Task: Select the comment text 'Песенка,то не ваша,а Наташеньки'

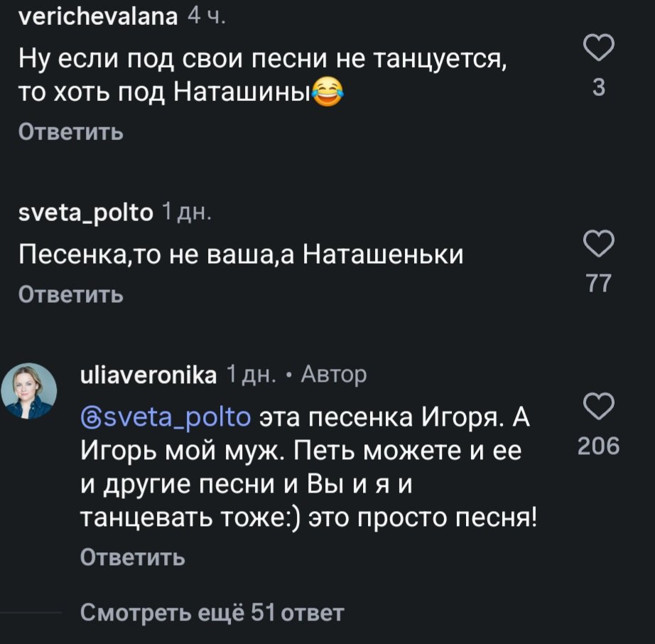Action: pos(240,254)
